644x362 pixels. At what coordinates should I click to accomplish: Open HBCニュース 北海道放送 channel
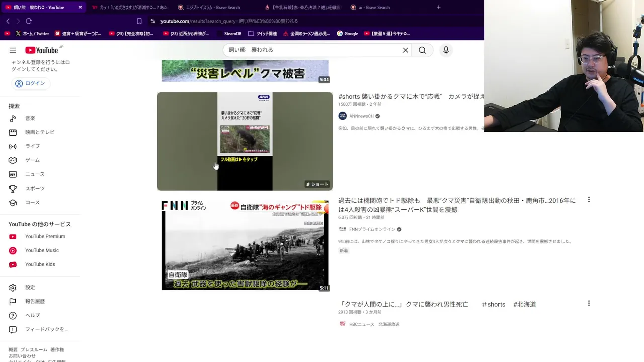coord(374,324)
